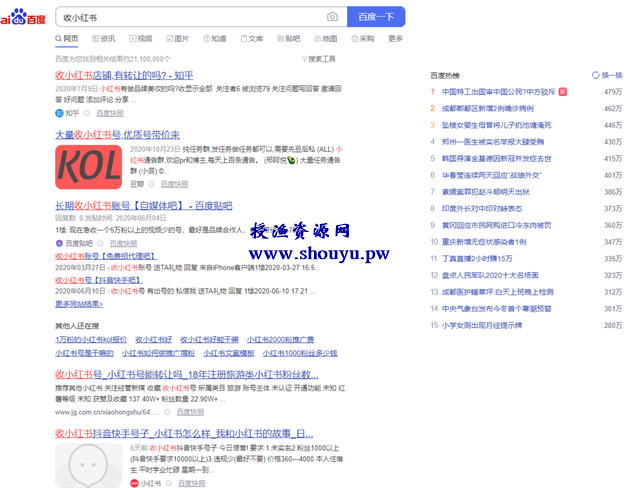Screen dimensions: 640x488
Task: Open hot item 成都医护睡草坪:白天上班晚上检测
Action: [498, 292]
